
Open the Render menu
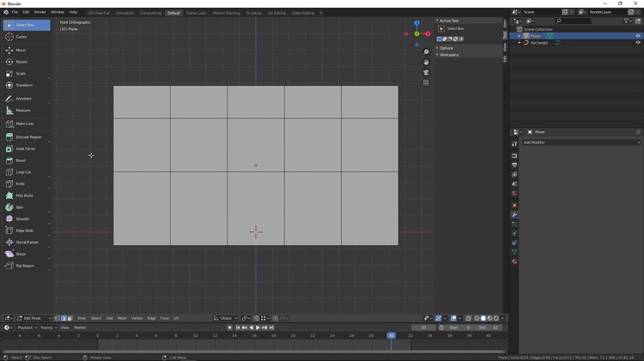point(39,12)
